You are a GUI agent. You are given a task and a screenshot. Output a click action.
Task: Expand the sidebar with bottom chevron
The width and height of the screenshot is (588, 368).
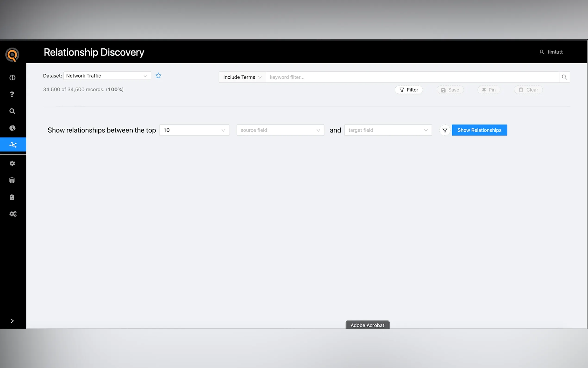click(x=12, y=321)
